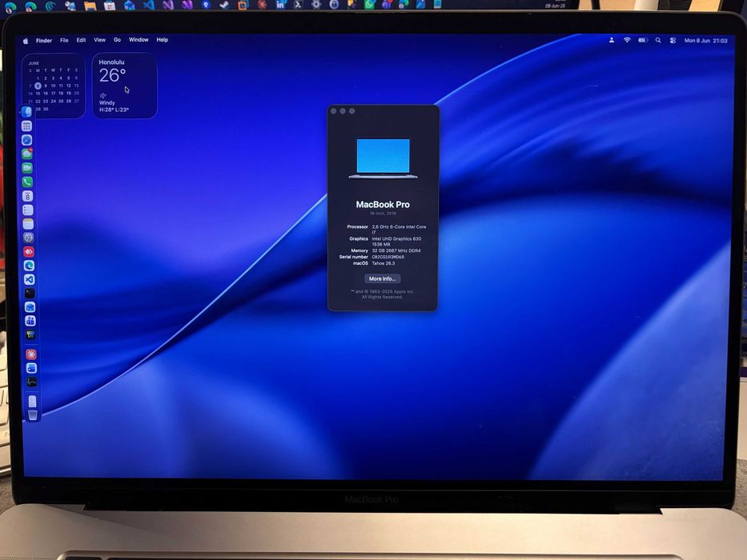Launch Safari from the Dock

click(26, 140)
